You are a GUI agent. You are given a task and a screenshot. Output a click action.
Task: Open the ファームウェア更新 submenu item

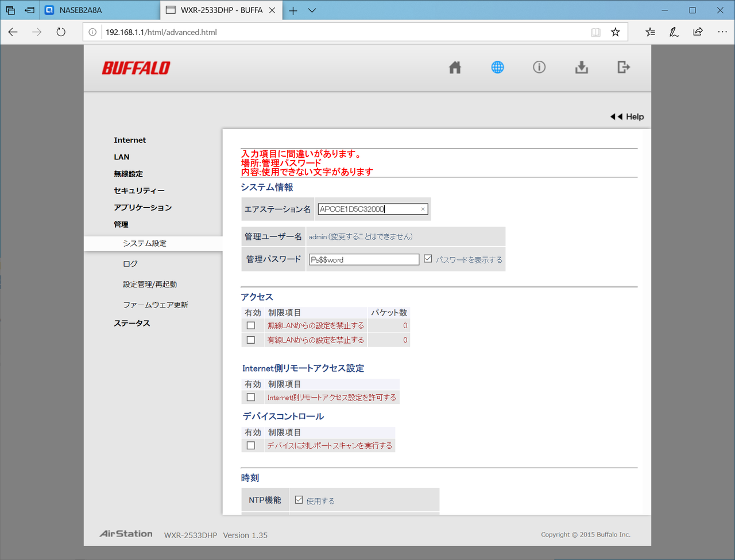click(156, 305)
